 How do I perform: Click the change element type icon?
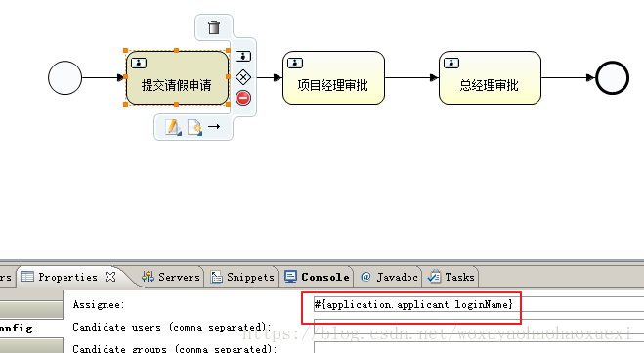coord(194,127)
